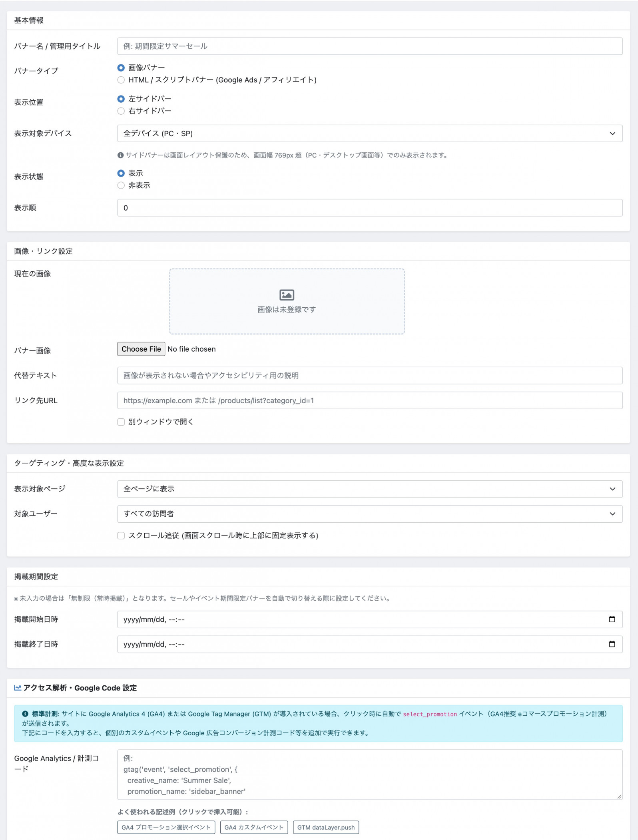
Task: Set 表示状態 to 表示
Action: pos(121,173)
